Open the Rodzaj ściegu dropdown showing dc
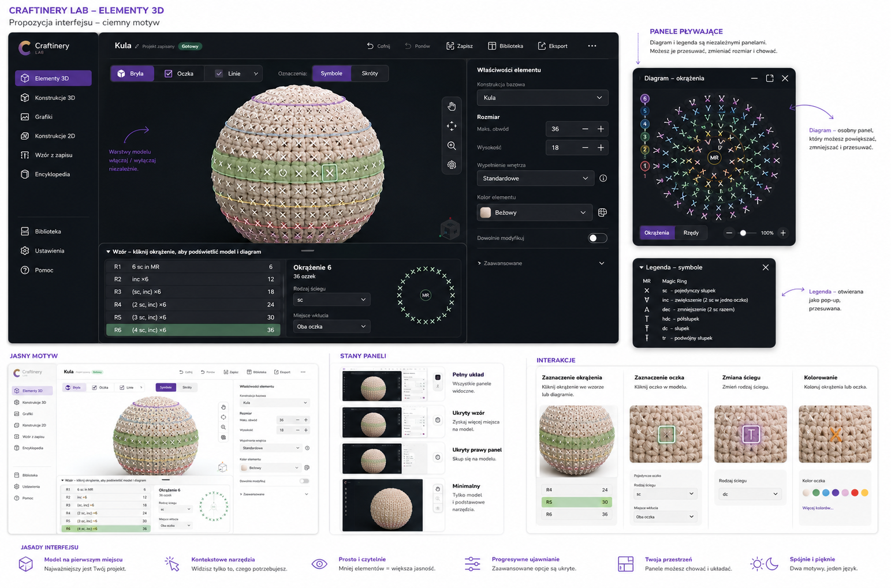The image size is (891, 588). pos(750,494)
